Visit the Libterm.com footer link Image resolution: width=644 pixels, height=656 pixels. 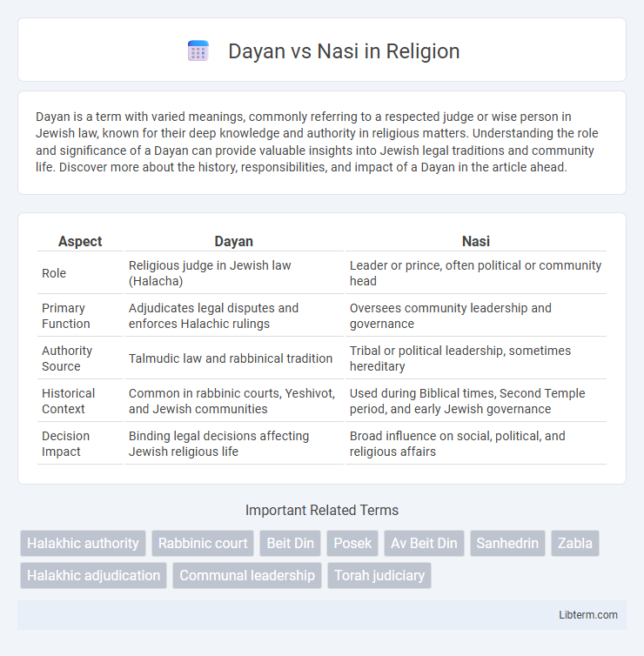(588, 614)
